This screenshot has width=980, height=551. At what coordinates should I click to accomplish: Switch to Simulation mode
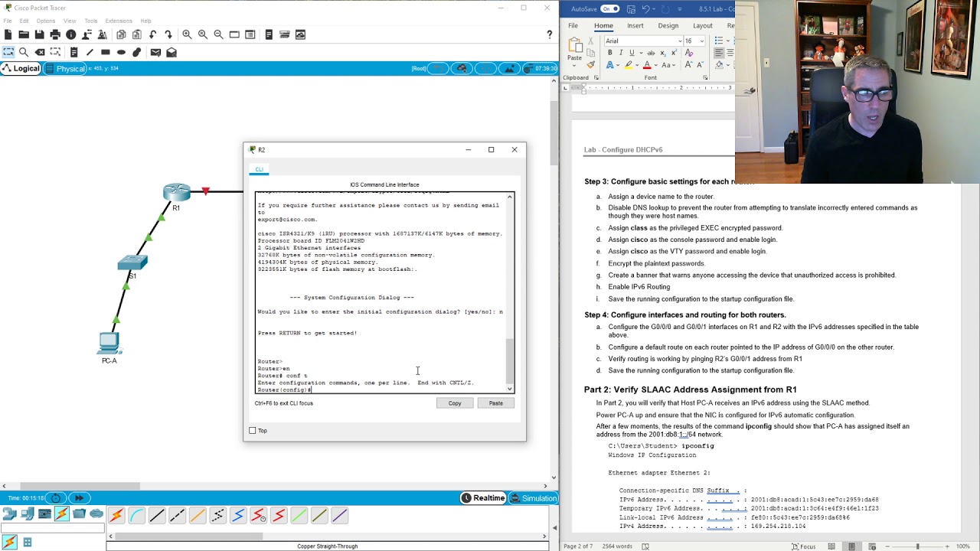[x=534, y=498]
